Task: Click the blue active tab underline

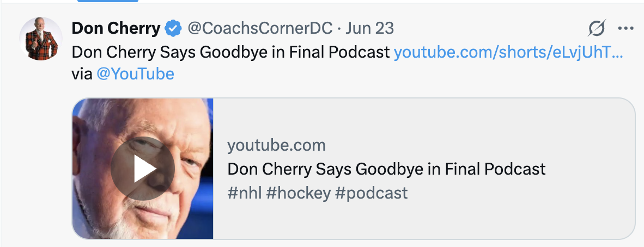Action: click(x=108, y=1)
